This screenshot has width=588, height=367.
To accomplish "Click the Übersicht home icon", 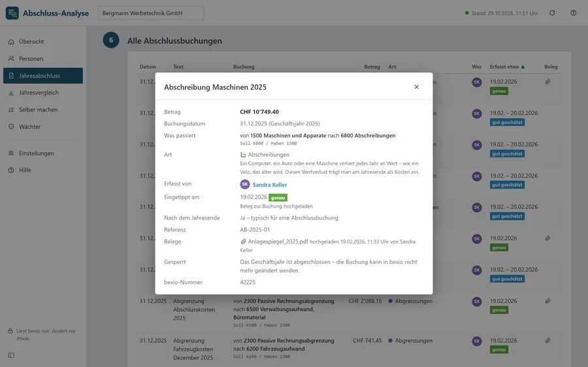I will click(x=11, y=42).
